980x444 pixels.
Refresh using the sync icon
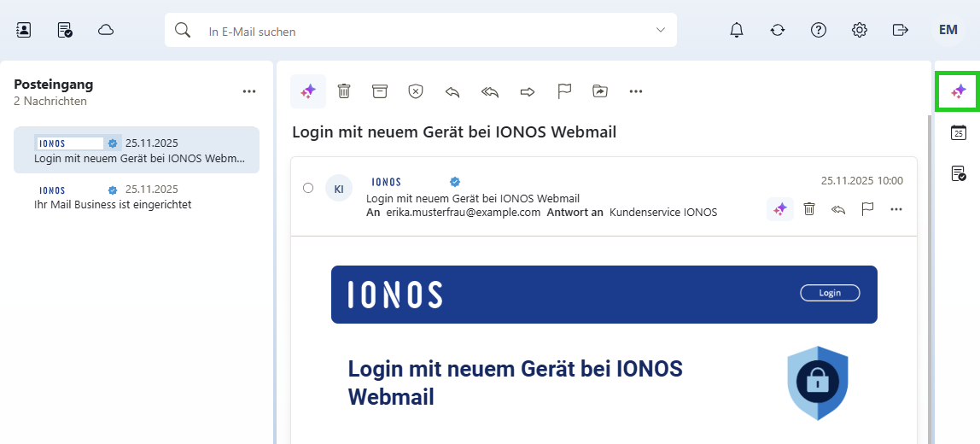(x=778, y=29)
